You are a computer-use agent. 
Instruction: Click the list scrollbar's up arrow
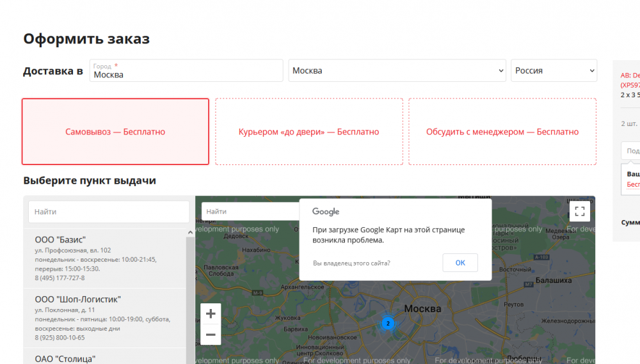[x=190, y=233]
